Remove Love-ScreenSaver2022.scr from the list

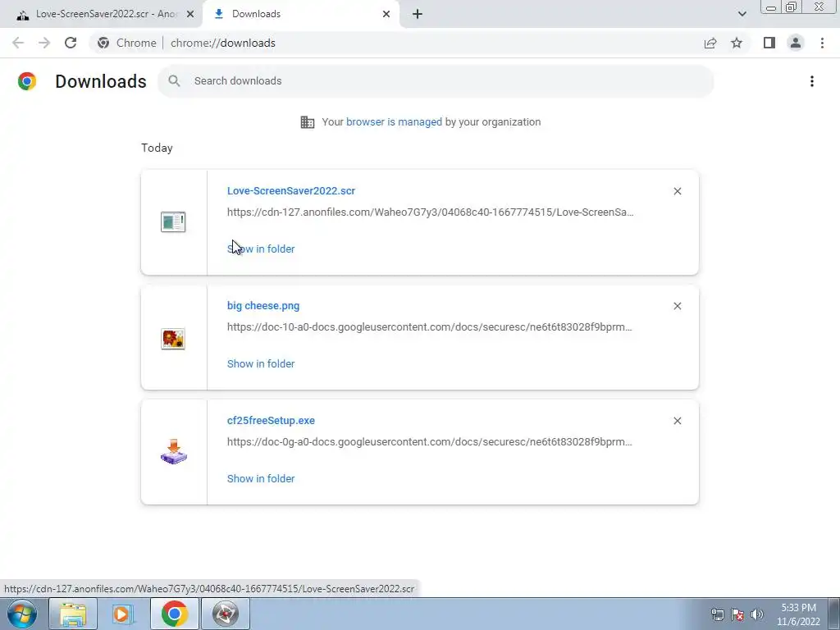point(678,191)
